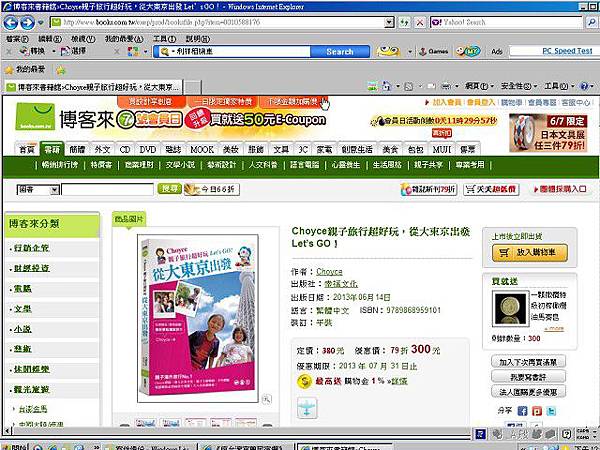Click the Yahoo! Search input box
The width and height of the screenshot is (600, 450).
[x=507, y=23]
